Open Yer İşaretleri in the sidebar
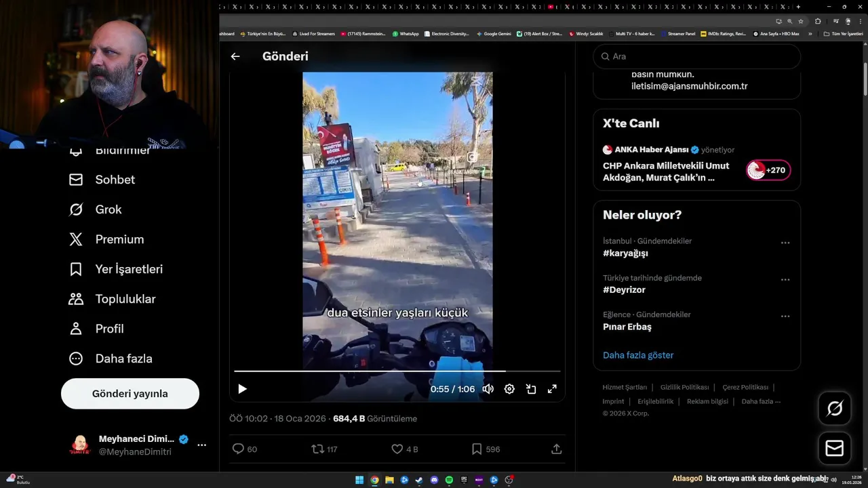Screen dimensions: 868x488 [x=116, y=269]
